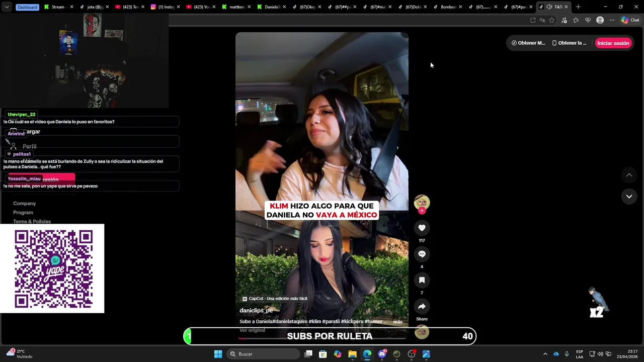
Task: Click the Iniciar sesión button
Action: coord(613,43)
